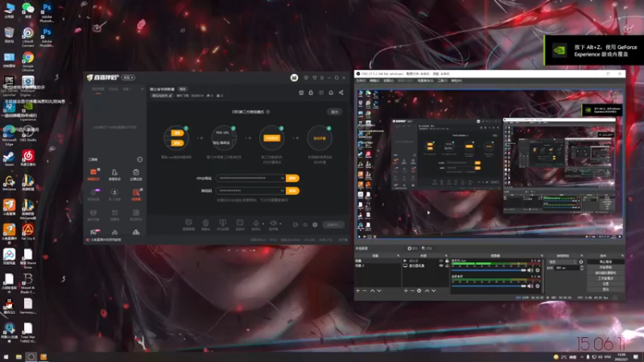Open the OBS Studio desktop shortcut

point(28,132)
